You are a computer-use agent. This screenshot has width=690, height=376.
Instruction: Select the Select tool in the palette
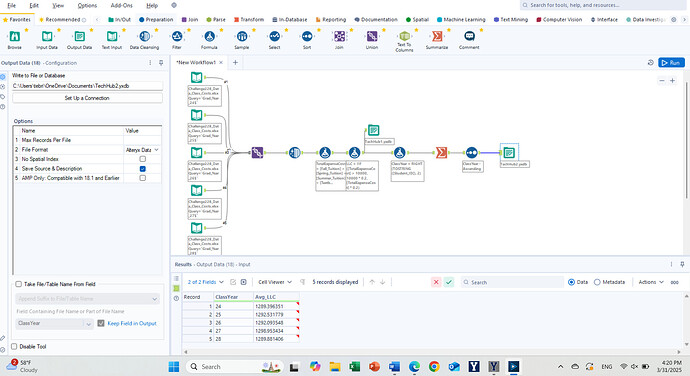[x=274, y=40]
